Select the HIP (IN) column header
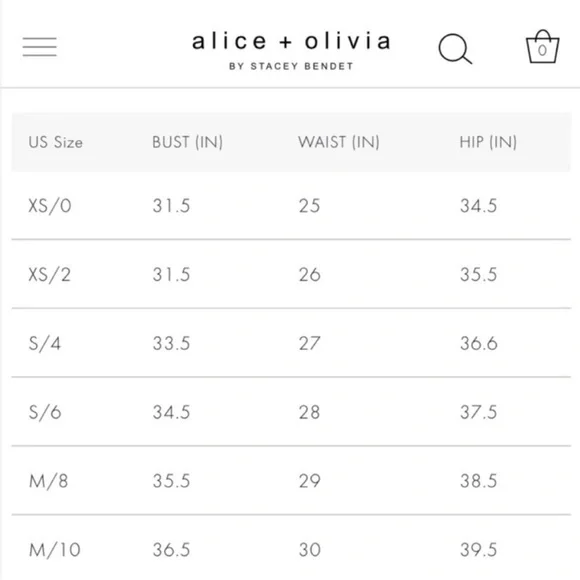Image resolution: width=580 pixels, height=580 pixels. coord(488,142)
